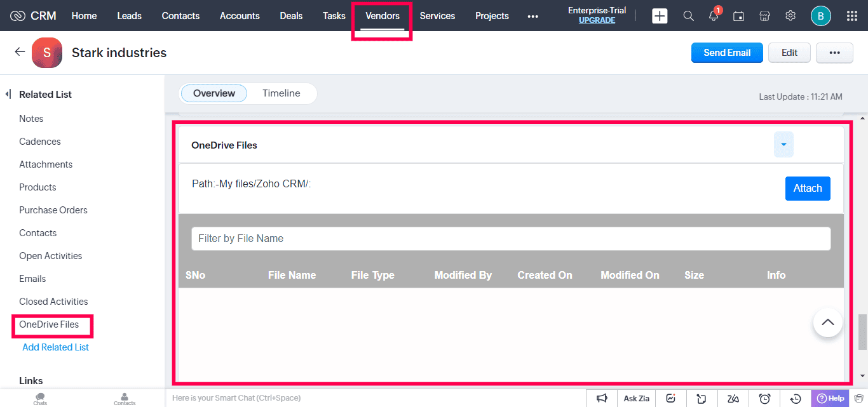Jump to Closed Activities in Related List
Screen dimensions: 868x407
(x=53, y=302)
